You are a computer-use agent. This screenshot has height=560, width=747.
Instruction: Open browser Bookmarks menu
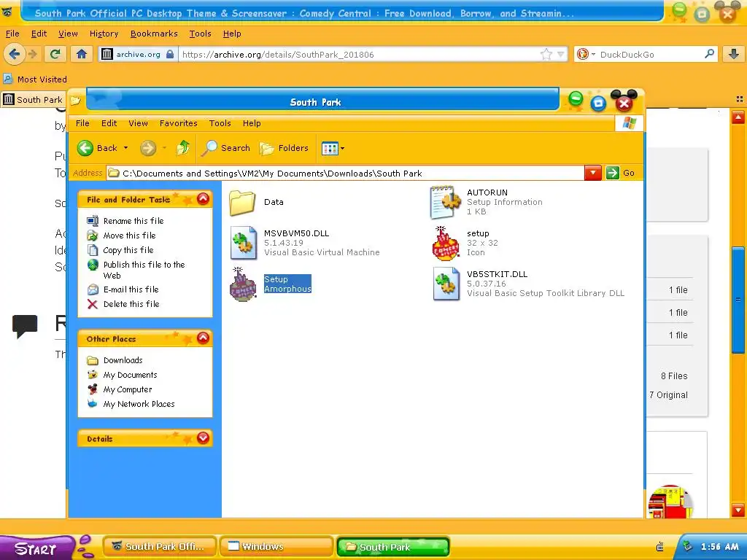point(154,34)
